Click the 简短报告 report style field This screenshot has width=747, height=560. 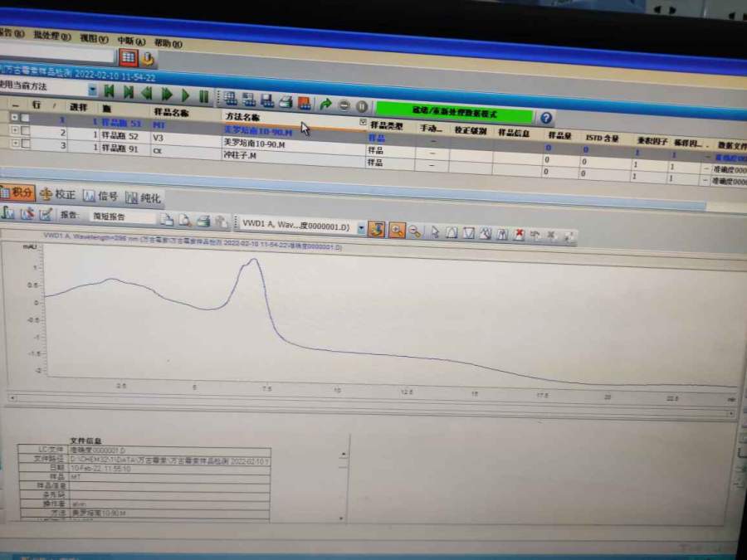tap(123, 217)
